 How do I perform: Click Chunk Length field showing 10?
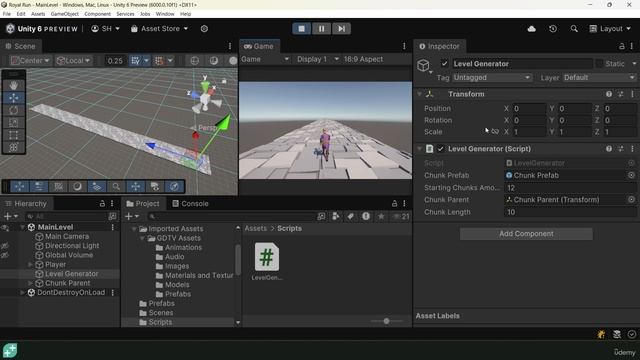tap(570, 212)
